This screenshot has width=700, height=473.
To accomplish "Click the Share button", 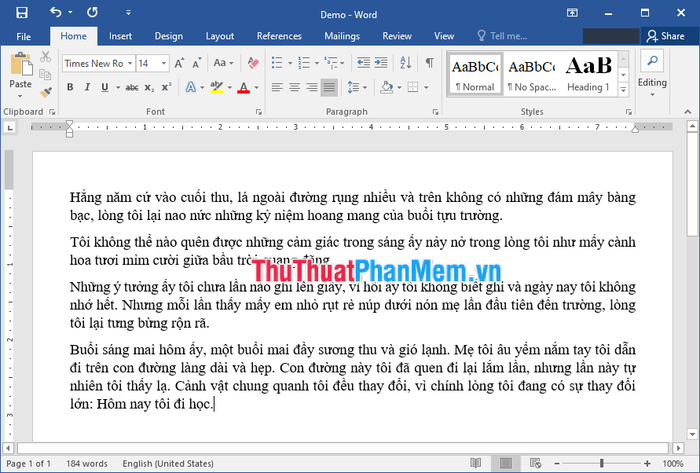I will [x=666, y=36].
